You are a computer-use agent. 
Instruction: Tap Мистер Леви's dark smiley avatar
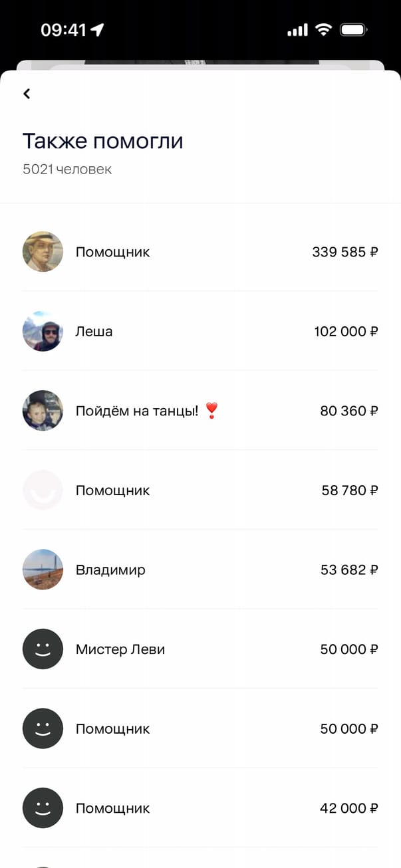point(43,649)
